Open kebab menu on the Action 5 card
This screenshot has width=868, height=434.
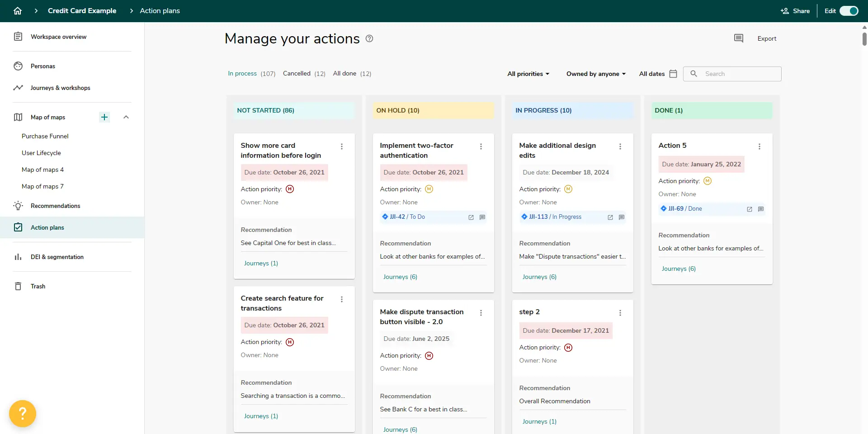point(759,146)
